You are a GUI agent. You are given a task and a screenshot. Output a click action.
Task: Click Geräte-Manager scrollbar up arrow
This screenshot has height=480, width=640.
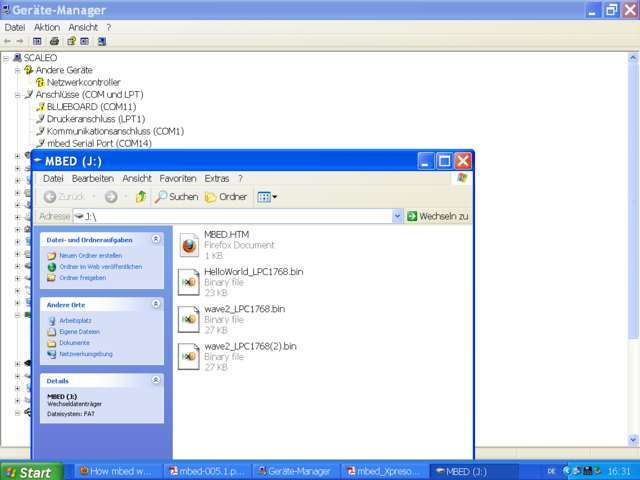point(633,58)
